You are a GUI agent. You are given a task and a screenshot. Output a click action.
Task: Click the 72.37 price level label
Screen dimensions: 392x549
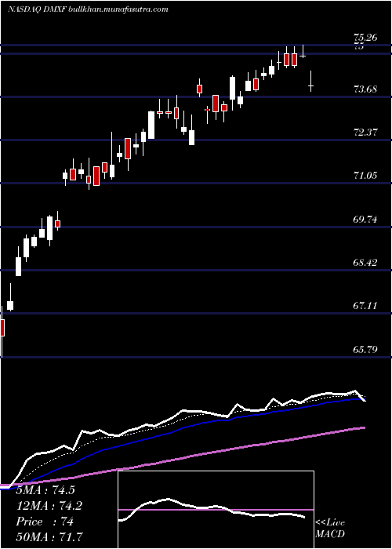click(365, 133)
